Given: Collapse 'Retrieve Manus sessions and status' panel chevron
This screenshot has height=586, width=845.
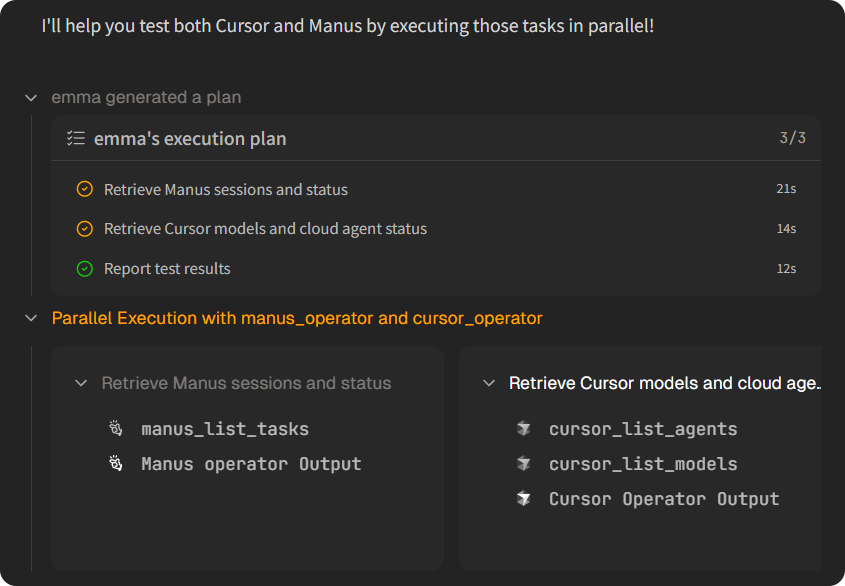Looking at the screenshot, I should coord(81,383).
